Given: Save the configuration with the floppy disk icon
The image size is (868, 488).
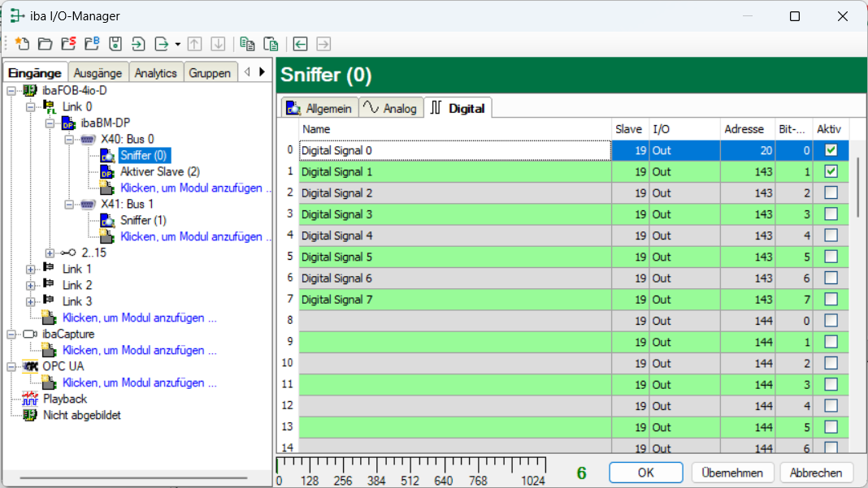Looking at the screenshot, I should click(x=115, y=44).
